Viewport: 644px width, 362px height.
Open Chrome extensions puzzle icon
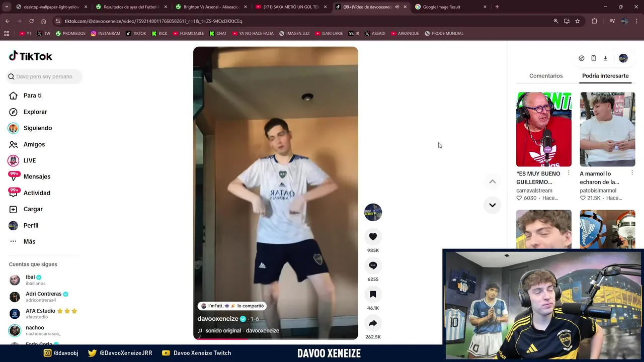click(x=595, y=21)
